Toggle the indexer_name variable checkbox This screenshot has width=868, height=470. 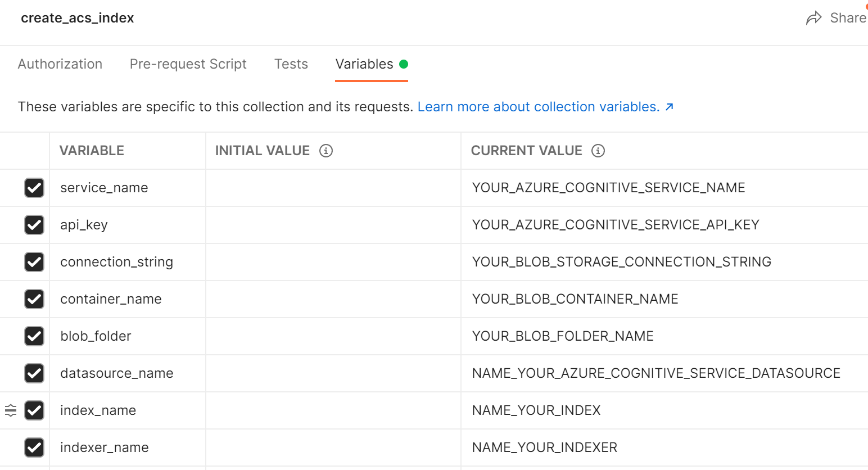pyautogui.click(x=34, y=448)
